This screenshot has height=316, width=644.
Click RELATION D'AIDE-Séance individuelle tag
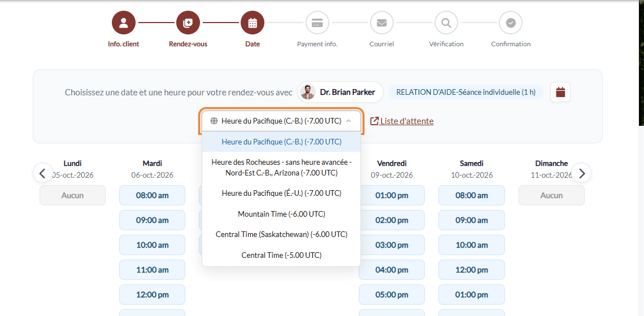click(x=465, y=92)
